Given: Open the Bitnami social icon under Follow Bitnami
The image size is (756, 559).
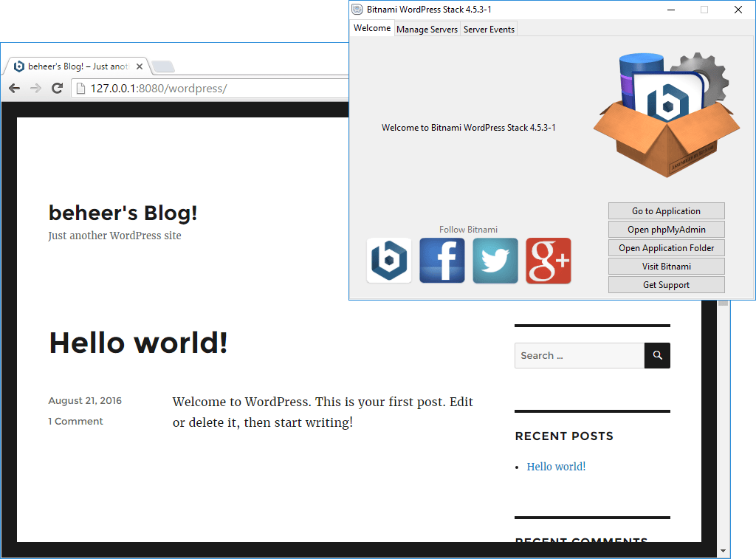Looking at the screenshot, I should click(x=388, y=261).
